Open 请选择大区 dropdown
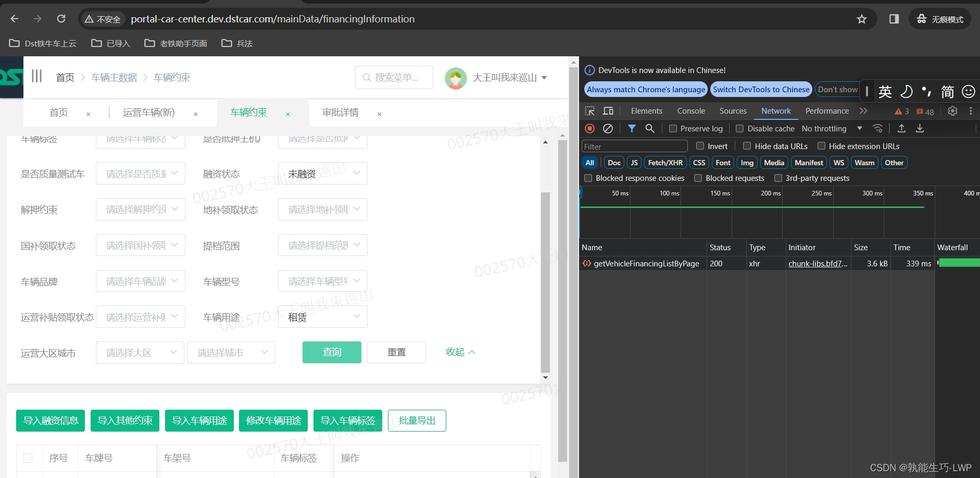 (140, 353)
